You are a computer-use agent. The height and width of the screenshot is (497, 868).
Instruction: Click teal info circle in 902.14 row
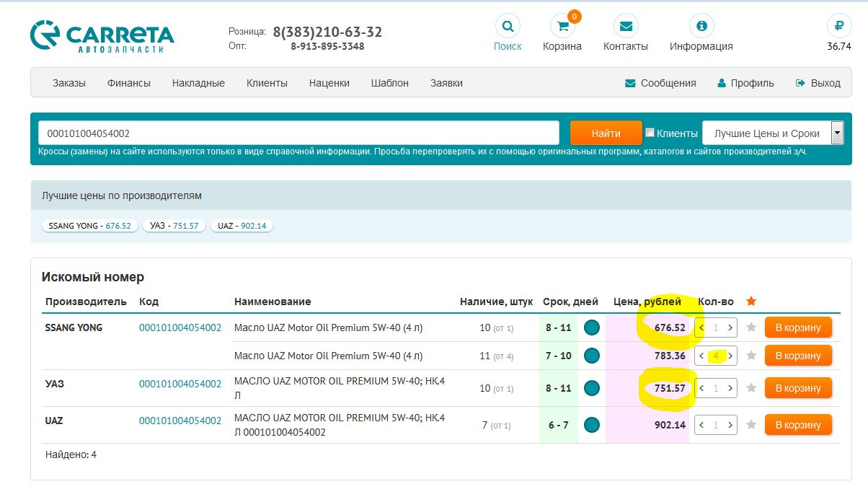[x=591, y=425]
